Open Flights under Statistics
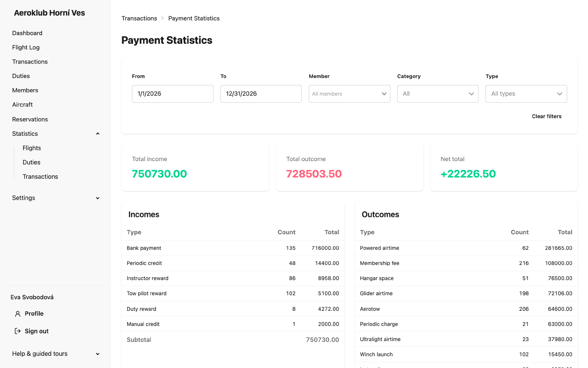 (32, 148)
